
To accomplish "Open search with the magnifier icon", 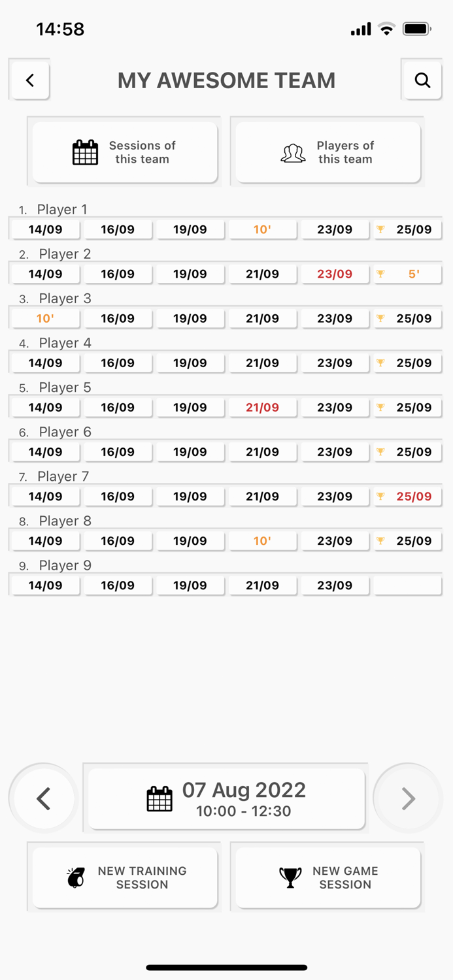I will click(x=422, y=80).
